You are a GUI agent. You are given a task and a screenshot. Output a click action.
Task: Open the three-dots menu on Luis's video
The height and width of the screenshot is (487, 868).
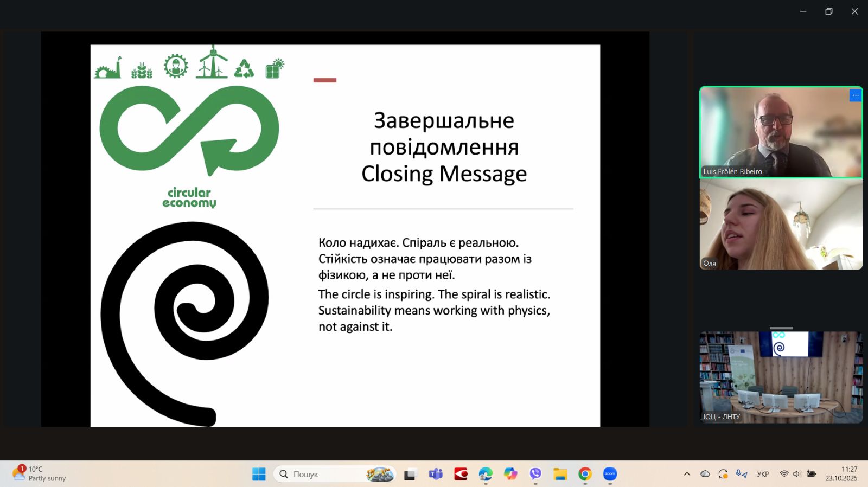[x=855, y=95]
